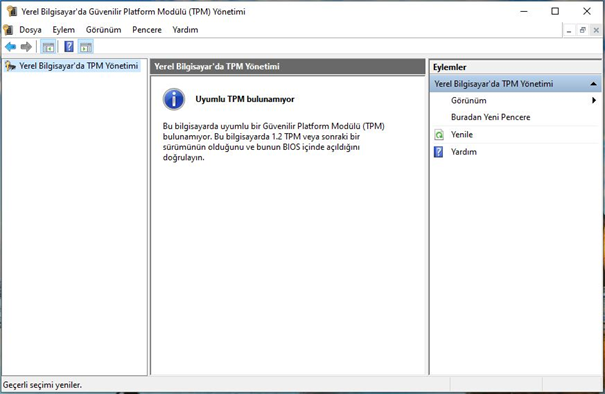This screenshot has width=605, height=394.
Task: Close the inner MDI child window
Action: click(x=596, y=30)
